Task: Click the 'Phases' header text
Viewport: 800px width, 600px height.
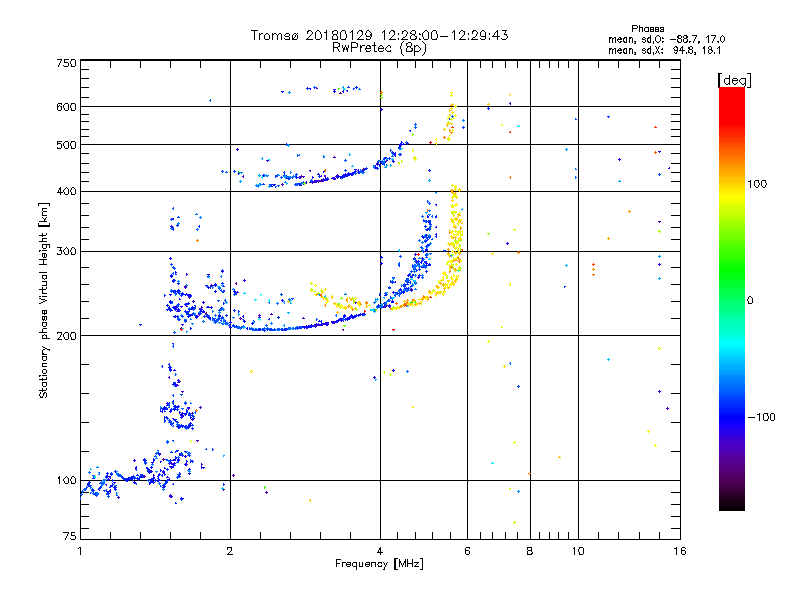Action: 647,29
